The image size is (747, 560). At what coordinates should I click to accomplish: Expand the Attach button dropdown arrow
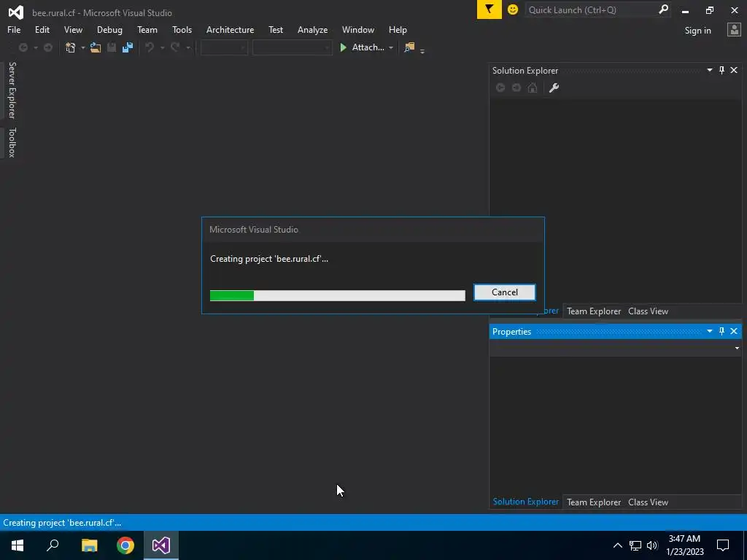tap(391, 47)
